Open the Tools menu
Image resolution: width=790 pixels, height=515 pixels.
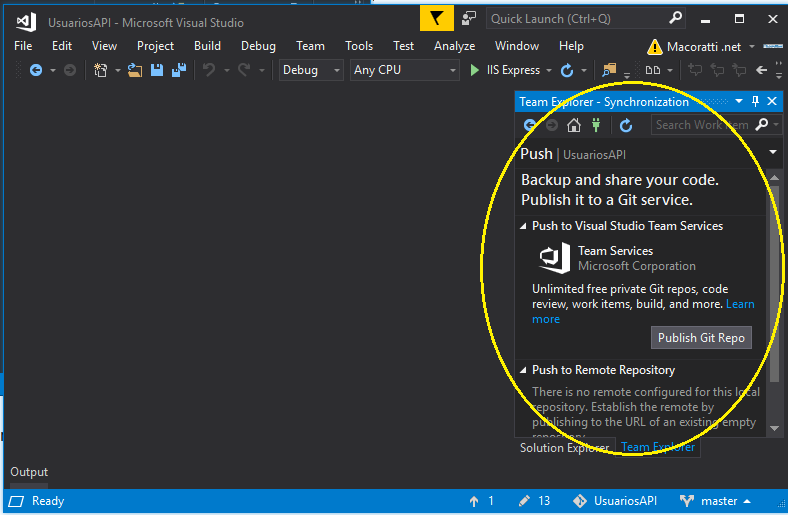[x=359, y=46]
